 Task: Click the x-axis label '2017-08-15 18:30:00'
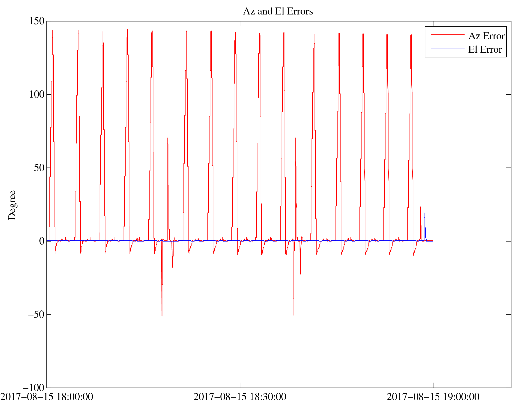pos(240,397)
